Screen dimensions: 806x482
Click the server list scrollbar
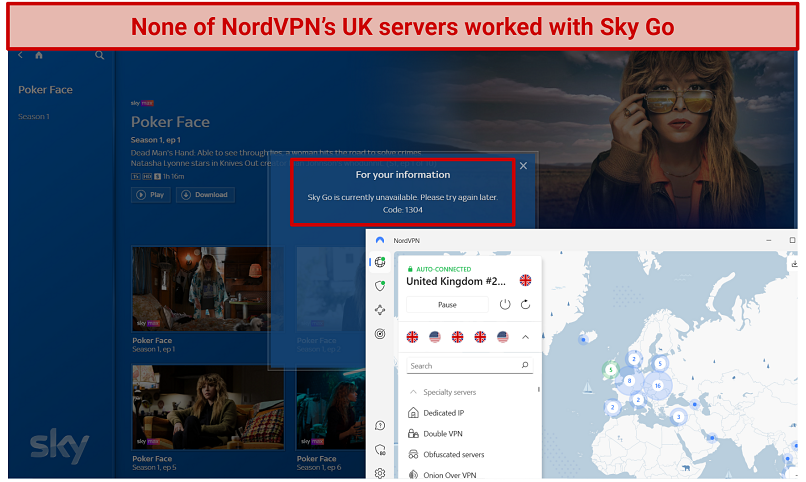pos(539,390)
